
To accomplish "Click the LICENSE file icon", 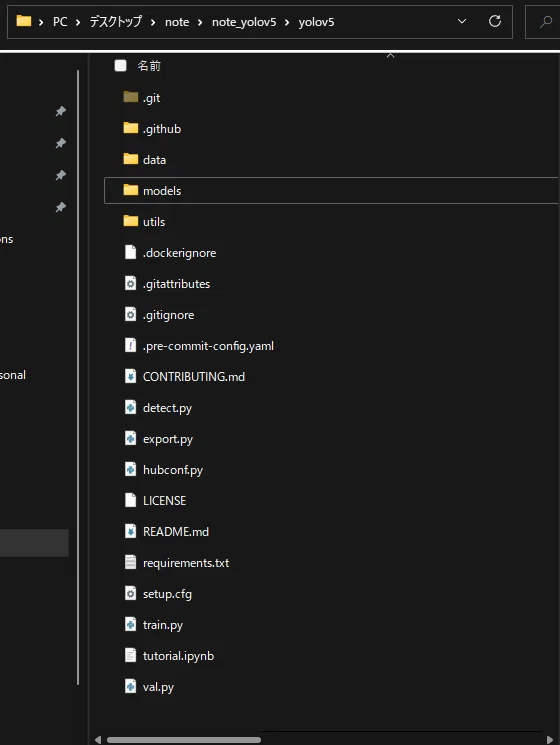I will (x=131, y=500).
